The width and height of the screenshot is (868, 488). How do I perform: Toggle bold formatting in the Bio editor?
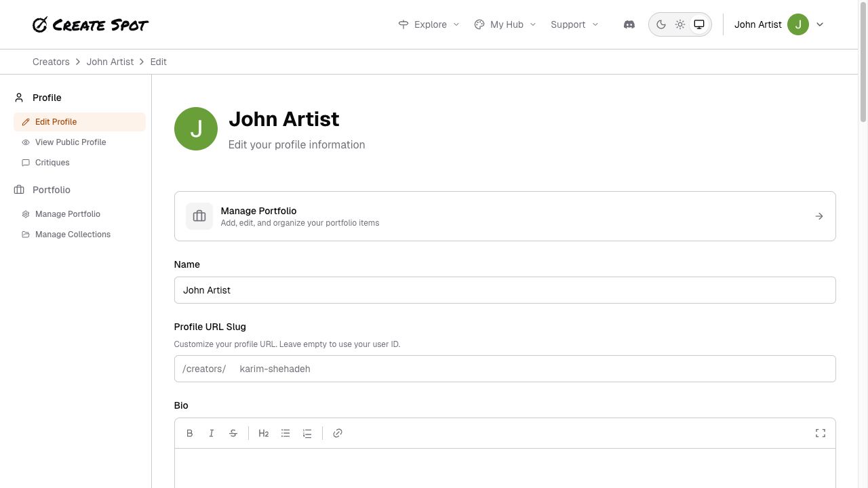pyautogui.click(x=190, y=433)
